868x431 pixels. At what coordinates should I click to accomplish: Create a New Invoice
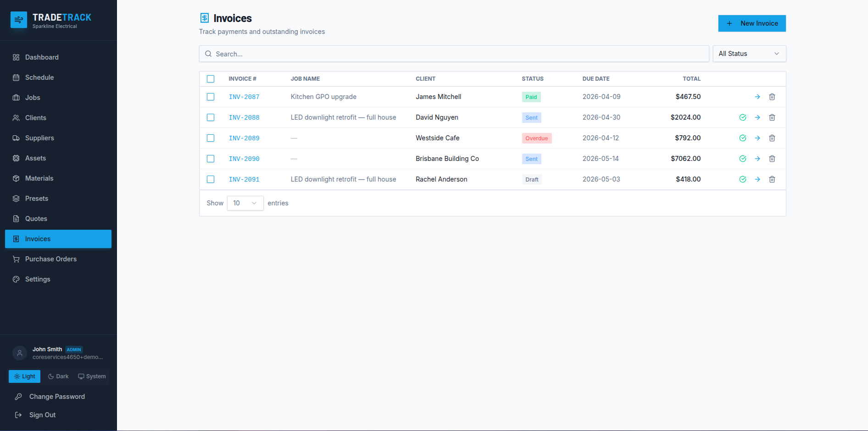coord(752,23)
